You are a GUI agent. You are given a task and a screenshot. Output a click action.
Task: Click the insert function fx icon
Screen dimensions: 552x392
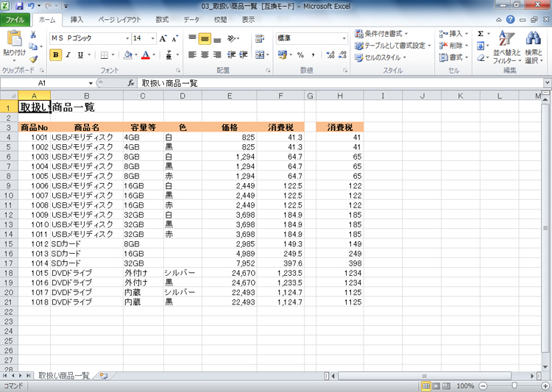coord(130,83)
